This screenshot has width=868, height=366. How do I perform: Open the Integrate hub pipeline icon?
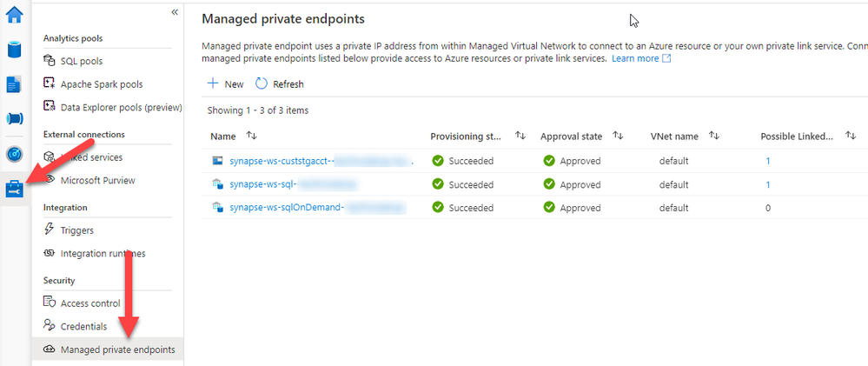pos(15,118)
